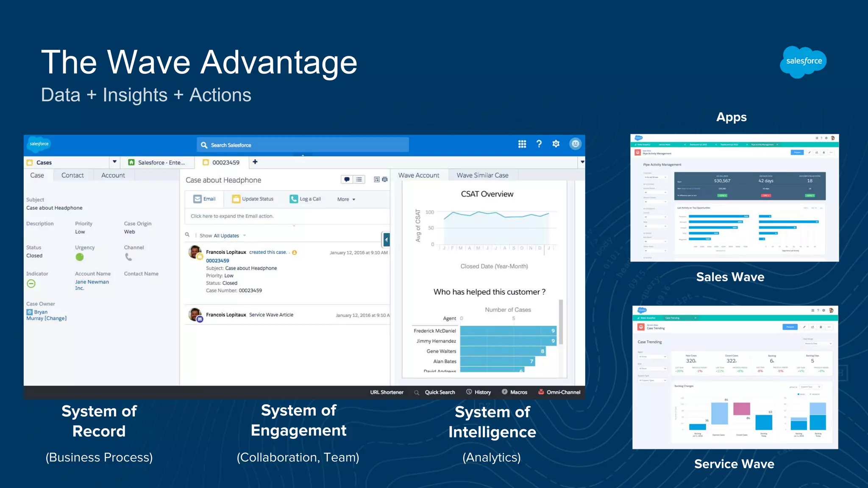Click the Search Salesforce input field
Image resolution: width=868 pixels, height=488 pixels.
[303, 145]
